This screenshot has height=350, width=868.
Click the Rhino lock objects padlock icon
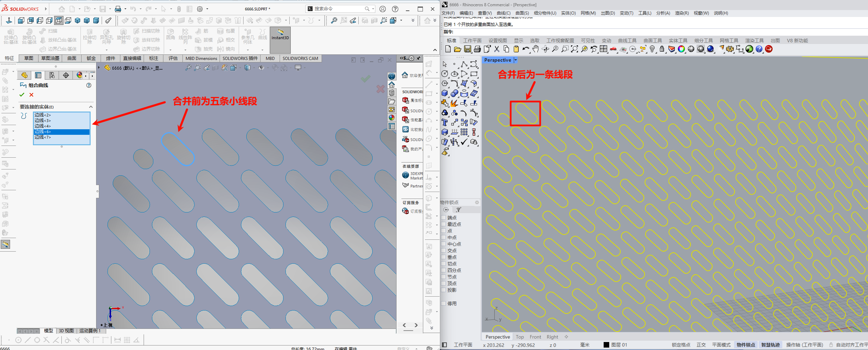(x=662, y=49)
